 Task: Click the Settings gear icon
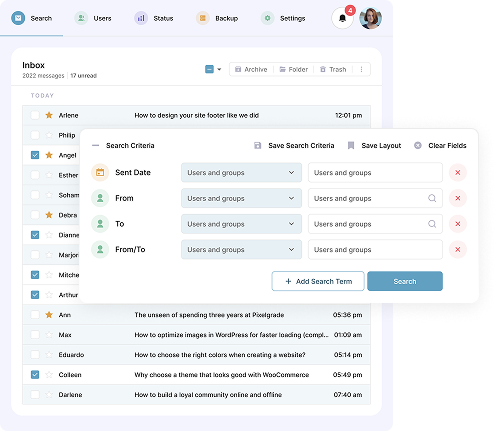(267, 18)
